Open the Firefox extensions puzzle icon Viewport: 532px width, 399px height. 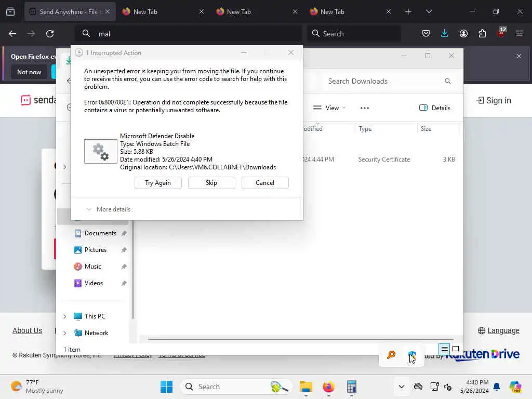[x=482, y=33]
